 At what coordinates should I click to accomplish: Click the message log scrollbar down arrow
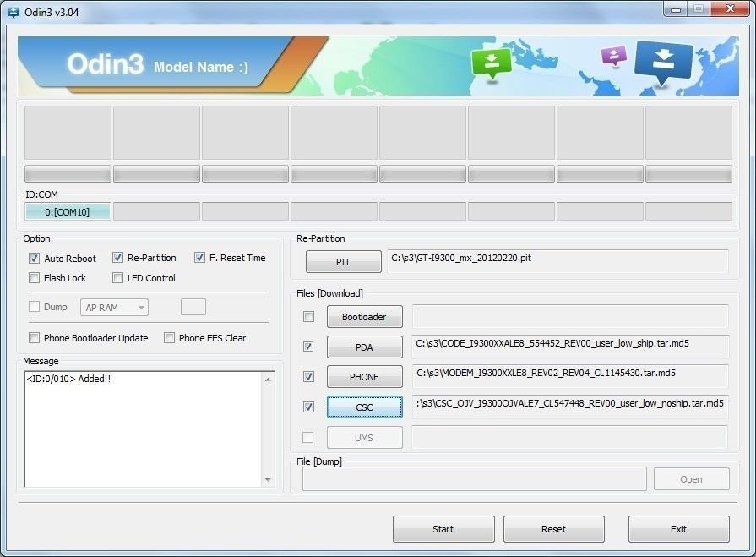[x=268, y=480]
